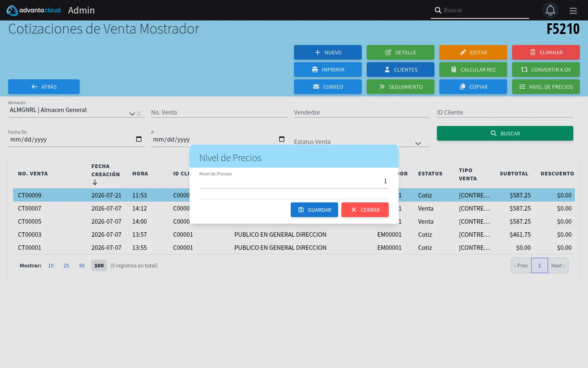Close the dialog with Cerrar
The height and width of the screenshot is (368, 588).
click(365, 210)
